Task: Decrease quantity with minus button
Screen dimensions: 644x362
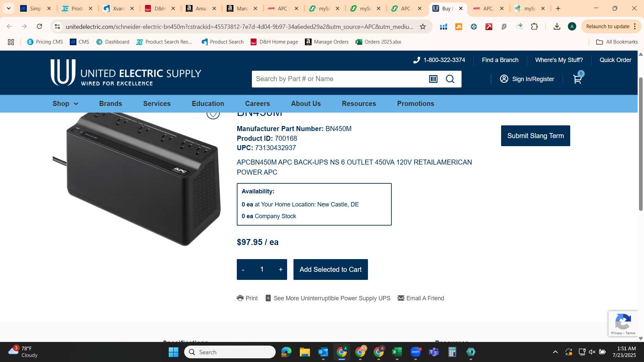Action: [x=243, y=269]
